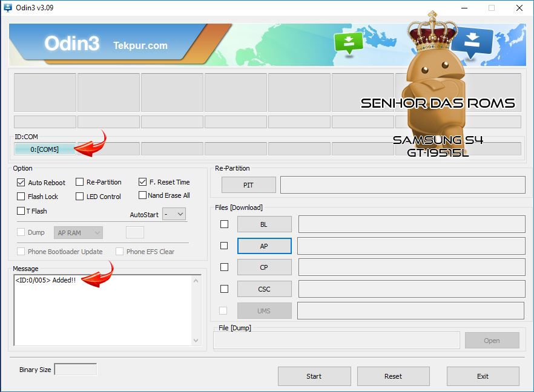
Task: Choose a file with the CSC button
Action: (x=264, y=289)
